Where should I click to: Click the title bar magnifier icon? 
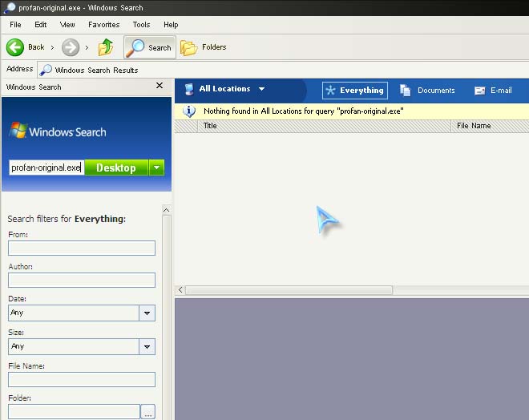point(9,7)
